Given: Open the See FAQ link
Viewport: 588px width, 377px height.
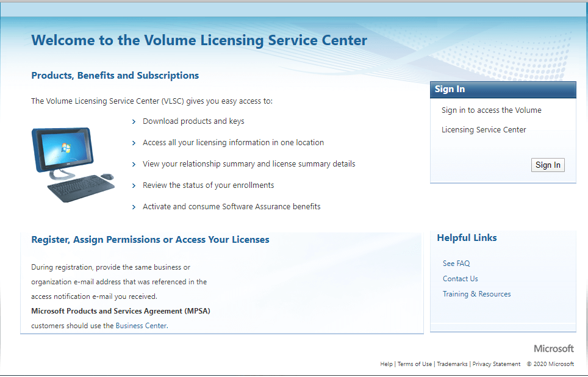Looking at the screenshot, I should click(x=456, y=264).
